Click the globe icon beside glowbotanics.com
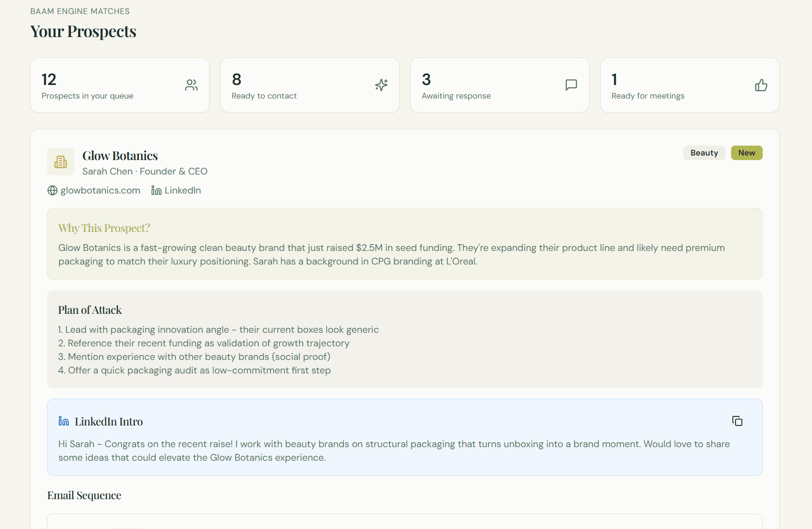 [x=52, y=190]
